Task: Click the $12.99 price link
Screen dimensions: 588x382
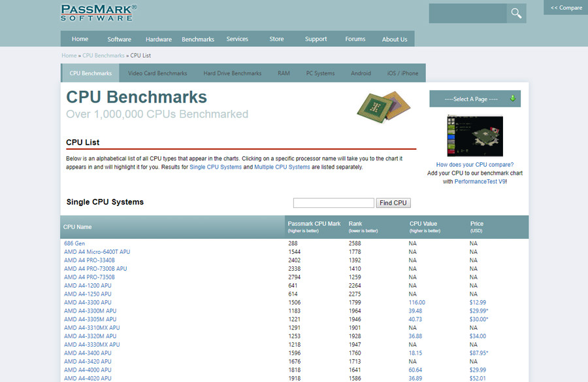Action: point(478,303)
